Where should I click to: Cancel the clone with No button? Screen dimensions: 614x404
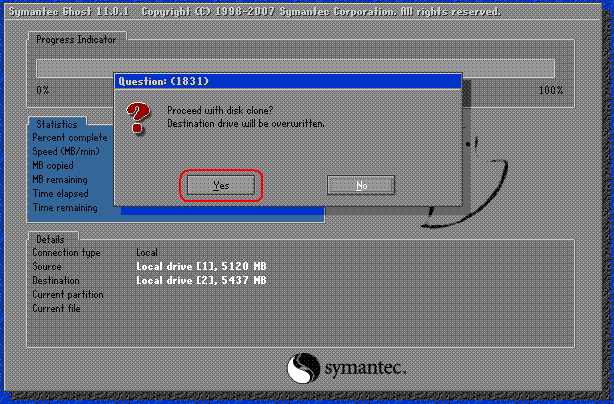tap(361, 185)
